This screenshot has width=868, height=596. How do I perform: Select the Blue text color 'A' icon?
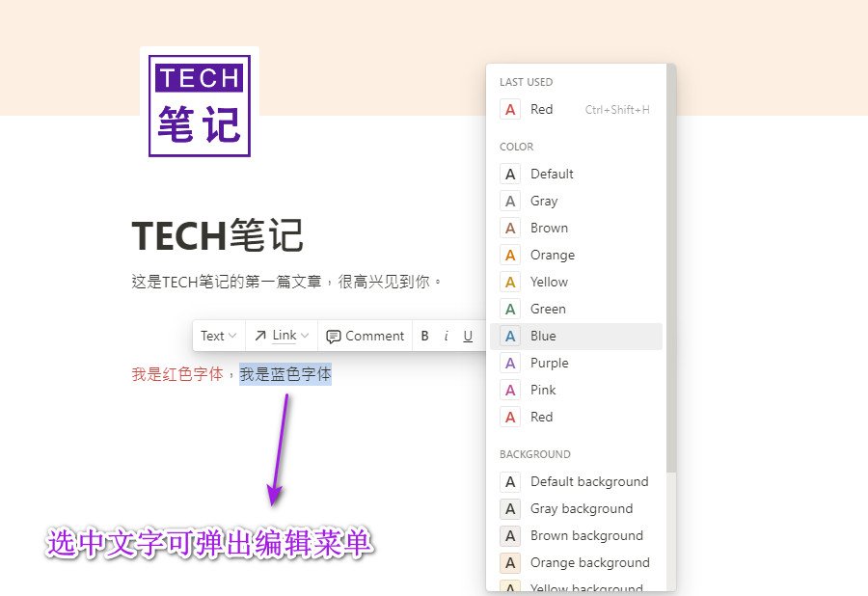pyautogui.click(x=509, y=336)
